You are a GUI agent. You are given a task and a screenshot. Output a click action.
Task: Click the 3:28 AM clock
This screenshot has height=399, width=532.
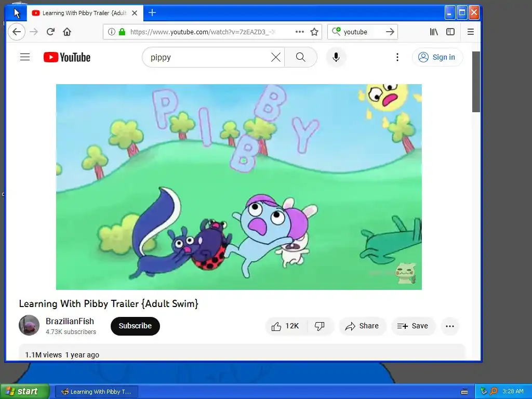click(x=513, y=391)
